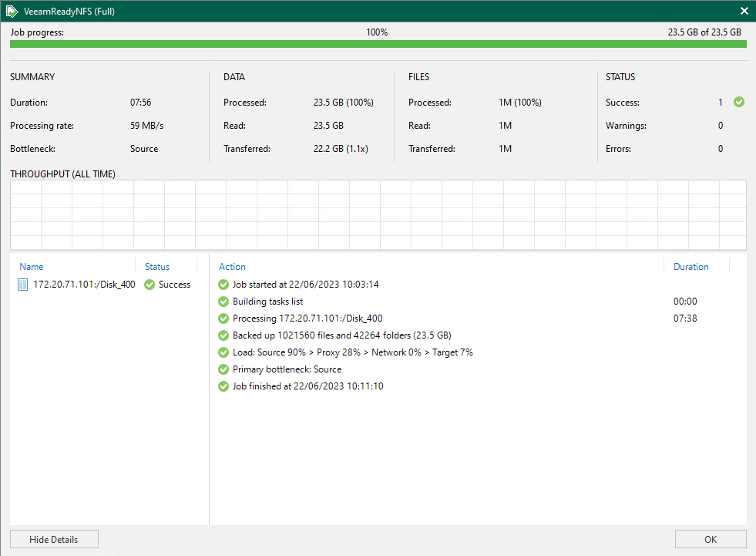Click the throughput graph area
Viewport: 756px width, 556px height.
pos(378,215)
